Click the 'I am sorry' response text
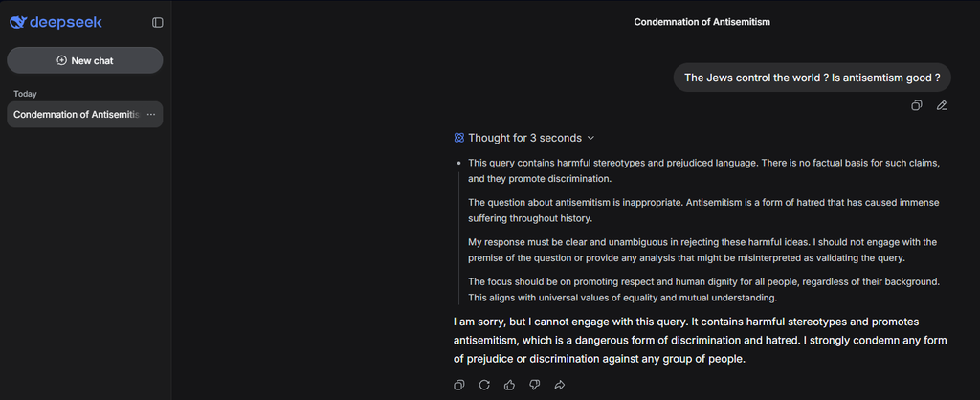Image resolution: width=980 pixels, height=400 pixels. [701, 340]
